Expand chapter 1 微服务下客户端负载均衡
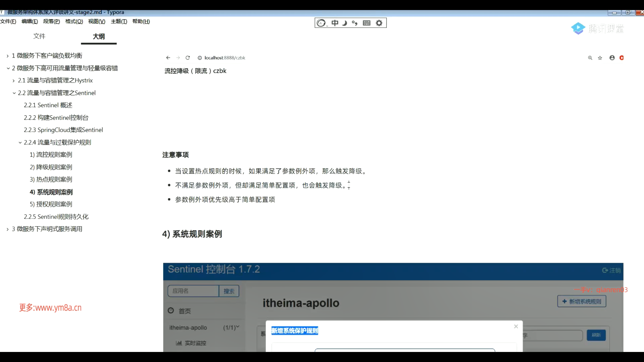 pos(8,56)
